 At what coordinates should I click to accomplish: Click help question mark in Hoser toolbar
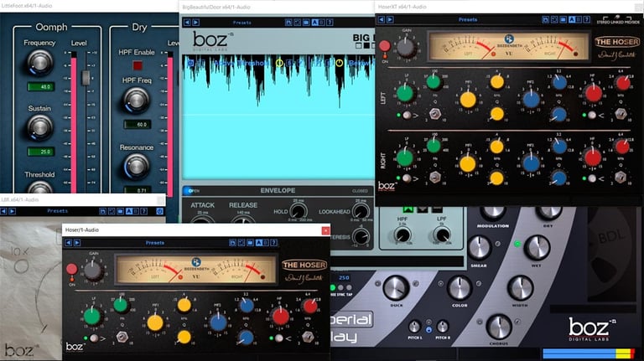coord(274,243)
